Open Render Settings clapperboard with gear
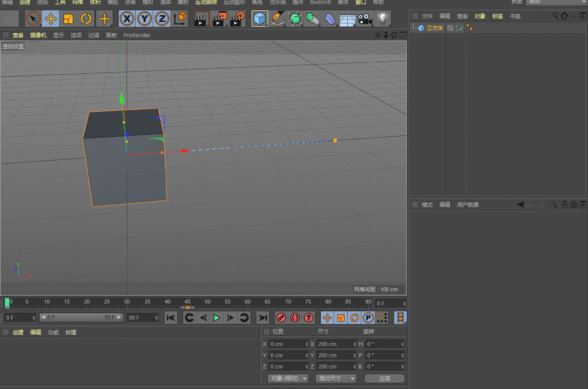588x389 pixels. coord(237,19)
